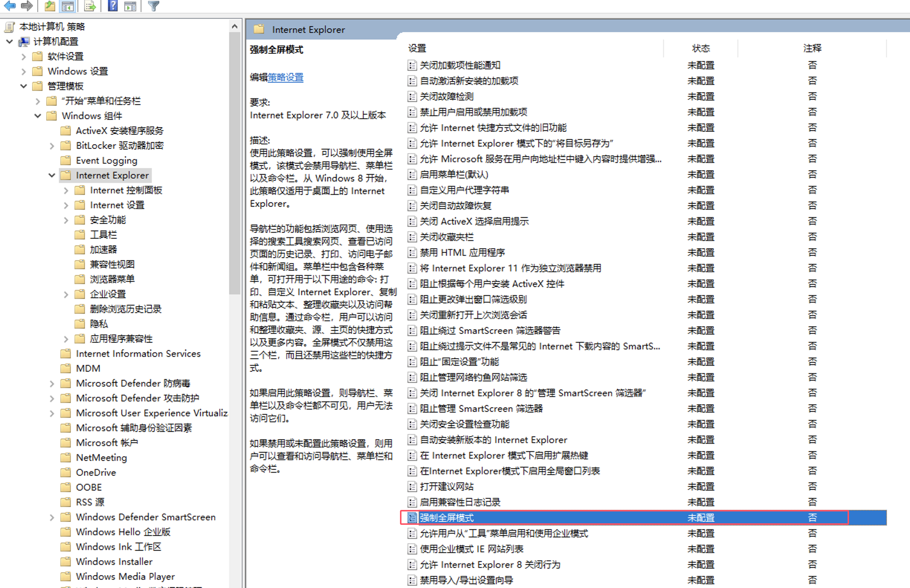This screenshot has height=588, width=910.
Task: Expand the 软件设置 folder node
Action: pos(24,56)
